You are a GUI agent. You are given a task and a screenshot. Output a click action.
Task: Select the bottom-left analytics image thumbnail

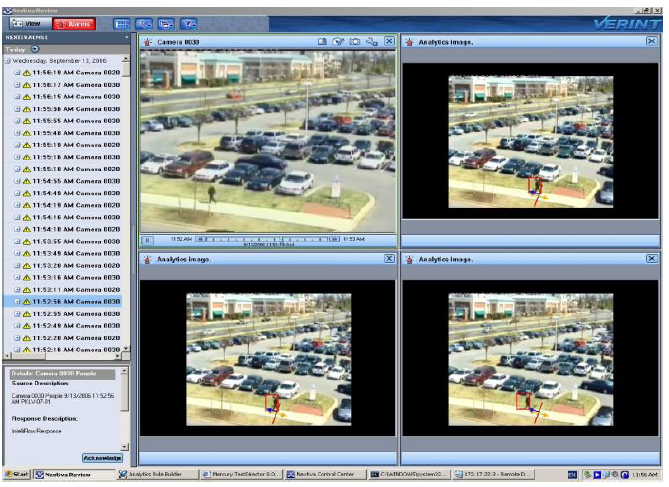click(x=269, y=359)
